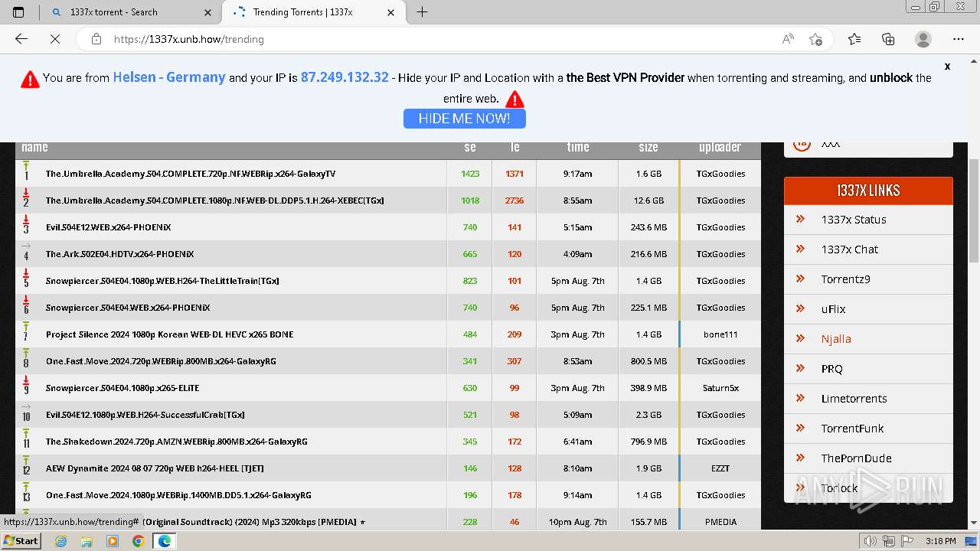Open the Torrentz9 sidebar link
Image resolution: width=980 pixels, height=551 pixels.
[845, 279]
